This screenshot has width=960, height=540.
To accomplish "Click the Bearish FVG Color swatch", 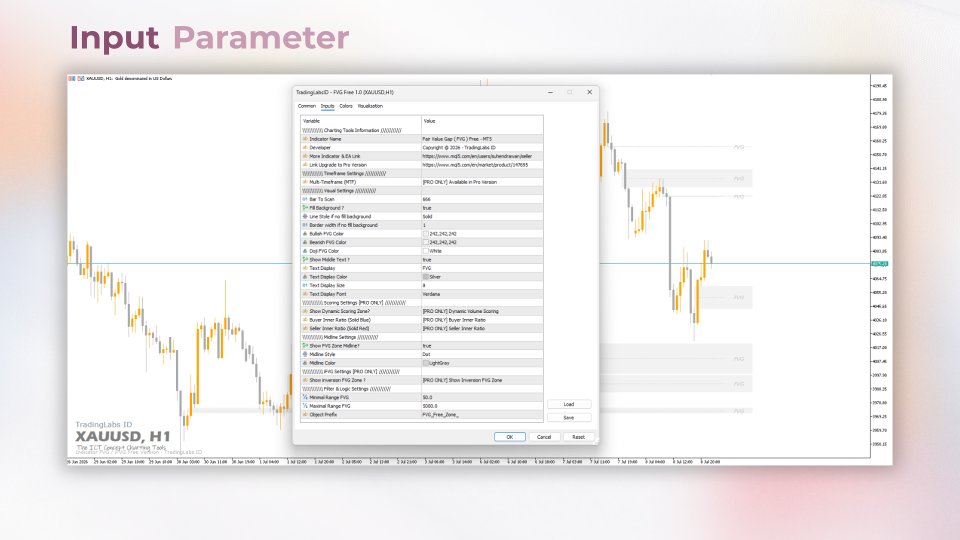I will point(426,242).
